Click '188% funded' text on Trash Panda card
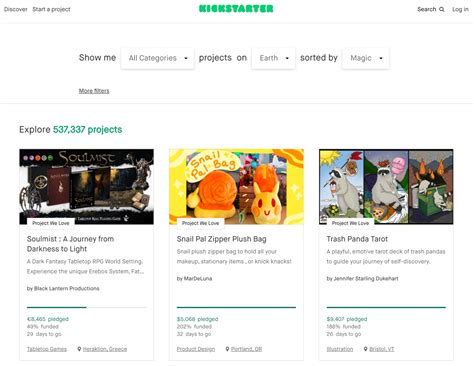The image size is (474, 366). 344,327
